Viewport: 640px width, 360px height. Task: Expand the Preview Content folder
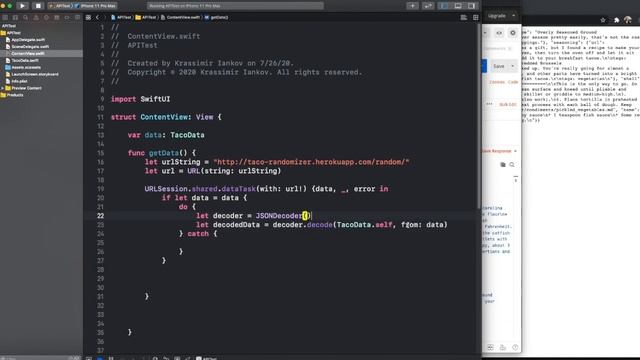pyautogui.click(x=2, y=88)
